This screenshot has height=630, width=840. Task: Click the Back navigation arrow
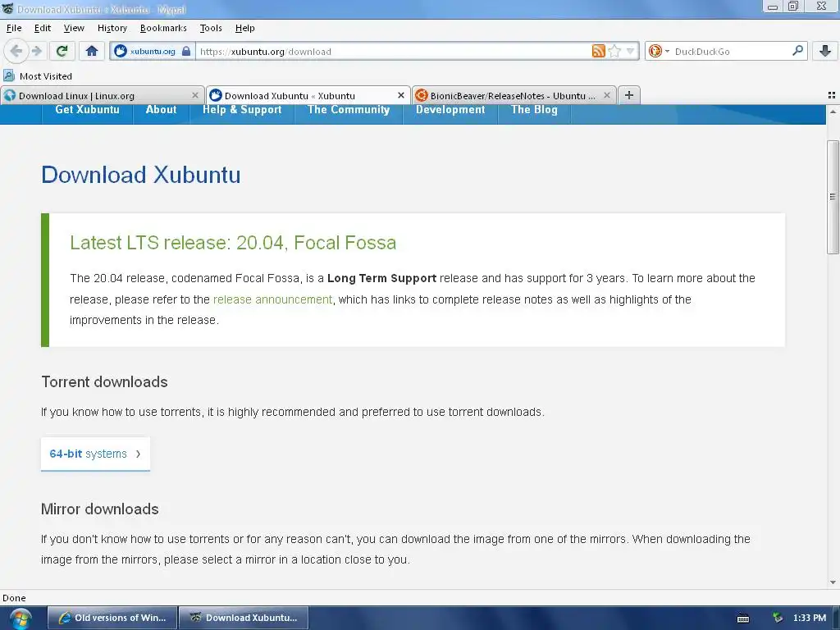tap(16, 51)
